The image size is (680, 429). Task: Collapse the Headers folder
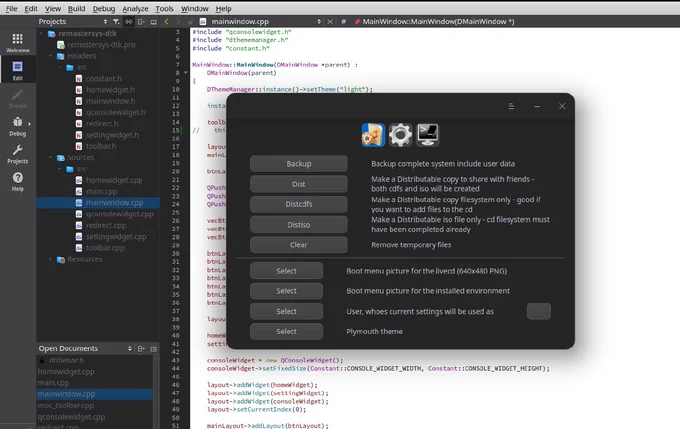click(50, 56)
